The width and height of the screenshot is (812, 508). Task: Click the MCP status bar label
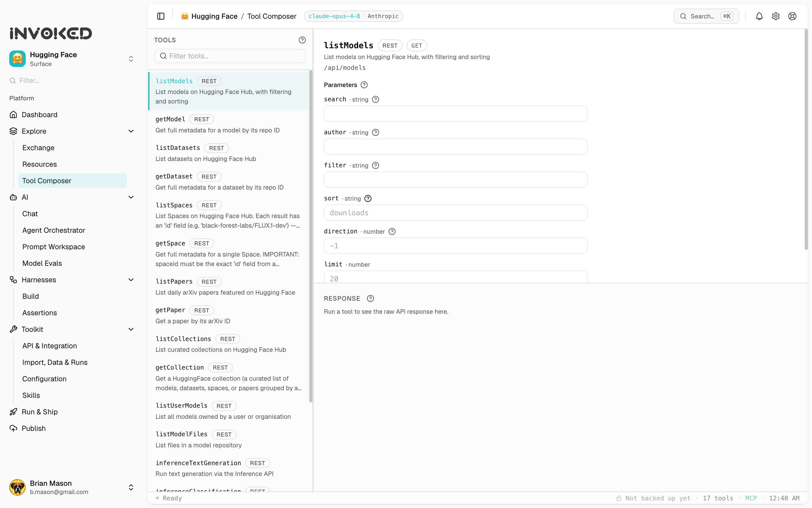(x=751, y=498)
